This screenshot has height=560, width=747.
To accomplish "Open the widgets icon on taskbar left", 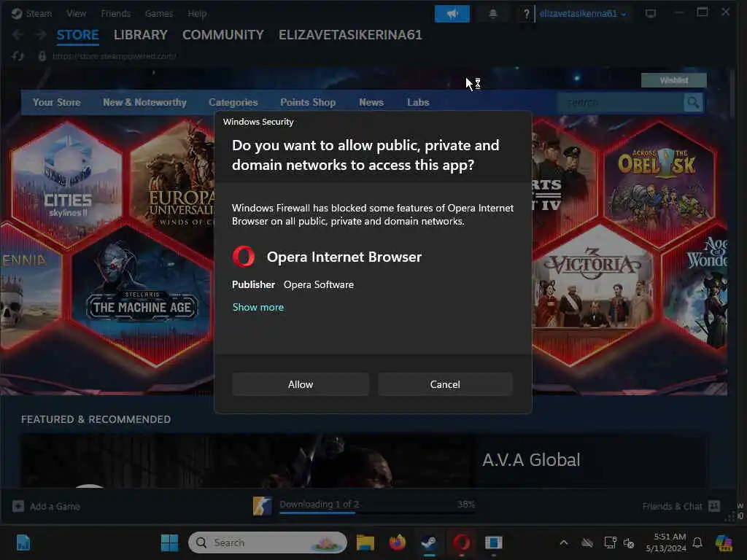I will (x=23, y=542).
